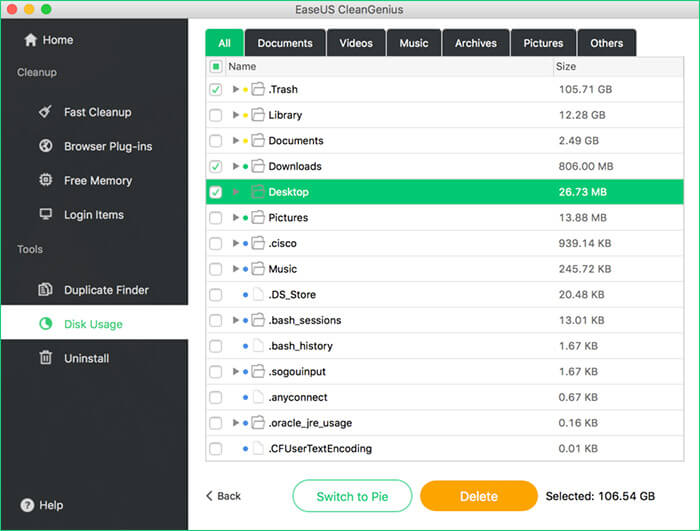Switch to the All tab

pos(225,43)
